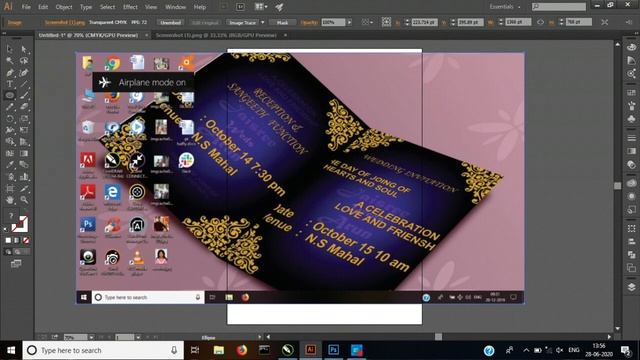Click the Ai application logo
Viewport: 640px width, 360px height.
point(8,7)
